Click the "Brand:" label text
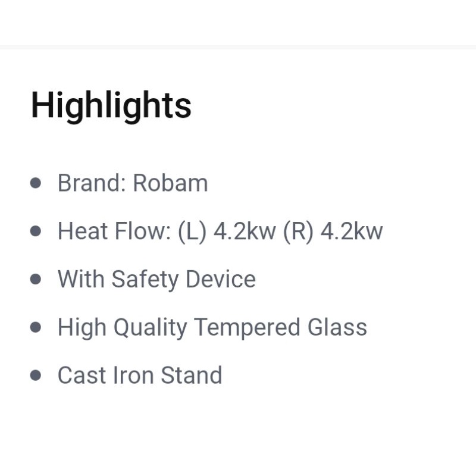The height and width of the screenshot is (476, 476). [x=92, y=183]
